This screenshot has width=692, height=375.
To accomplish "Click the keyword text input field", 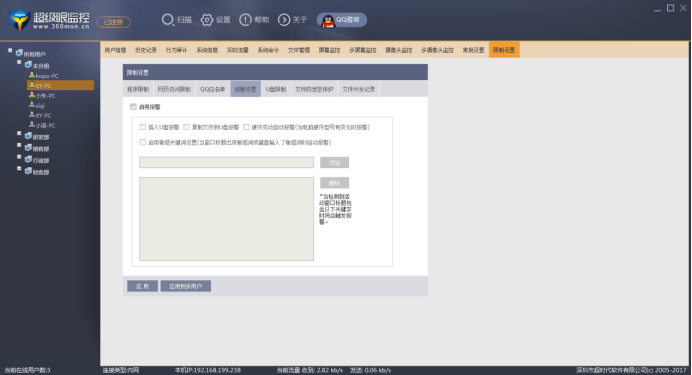I will click(x=226, y=162).
